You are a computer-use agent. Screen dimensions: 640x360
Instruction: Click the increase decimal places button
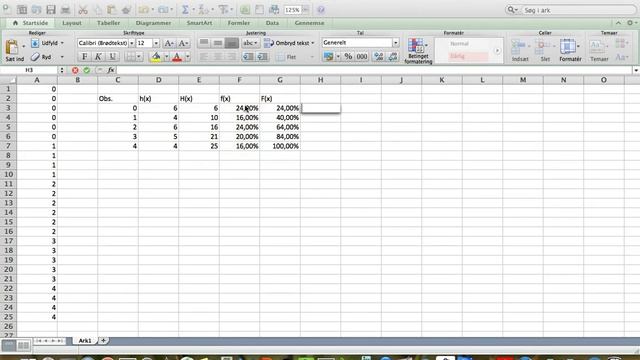pos(379,57)
